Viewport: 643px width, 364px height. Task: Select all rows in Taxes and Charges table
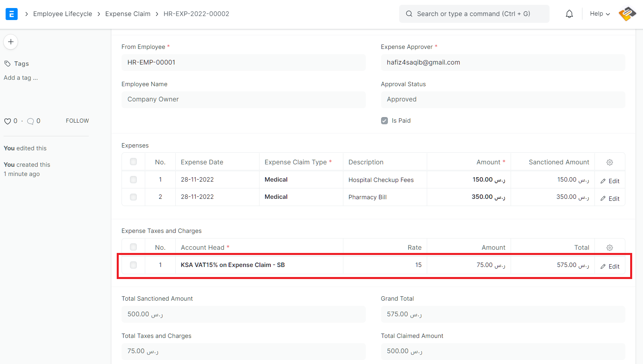pyautogui.click(x=133, y=247)
